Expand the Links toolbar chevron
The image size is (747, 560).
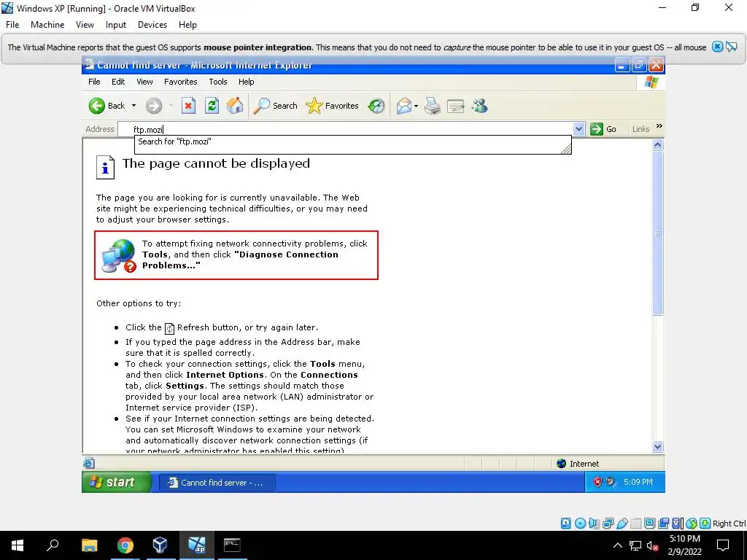pyautogui.click(x=659, y=126)
